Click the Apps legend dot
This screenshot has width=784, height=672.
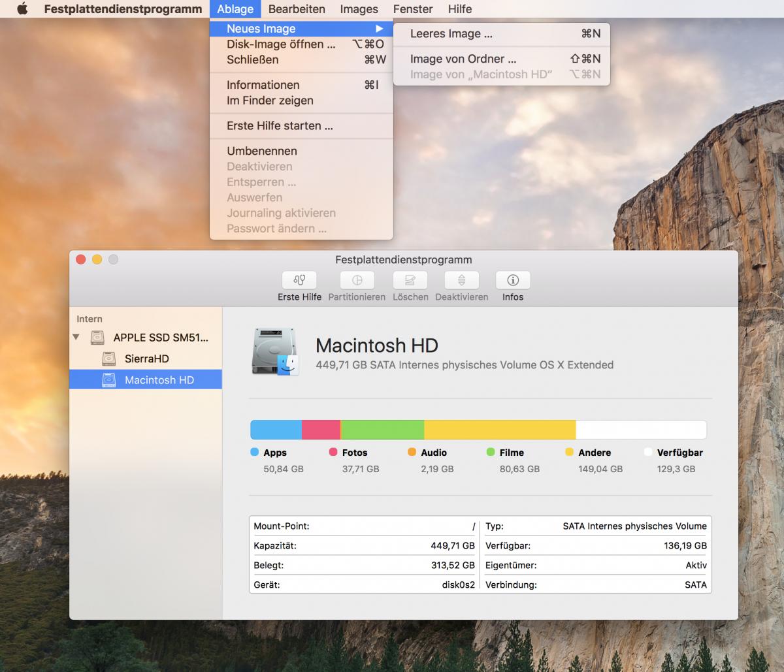[x=255, y=452]
